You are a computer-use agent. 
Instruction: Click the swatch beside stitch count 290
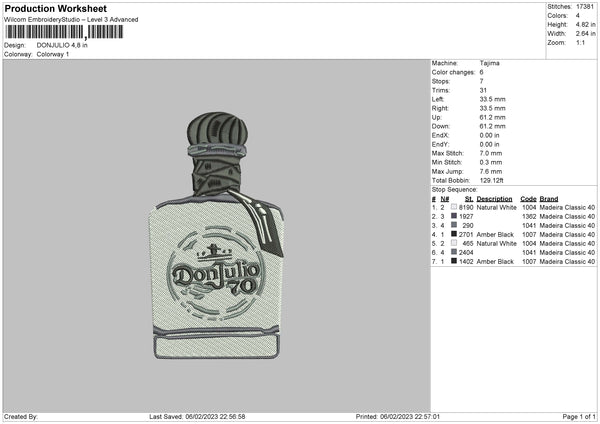pos(454,225)
